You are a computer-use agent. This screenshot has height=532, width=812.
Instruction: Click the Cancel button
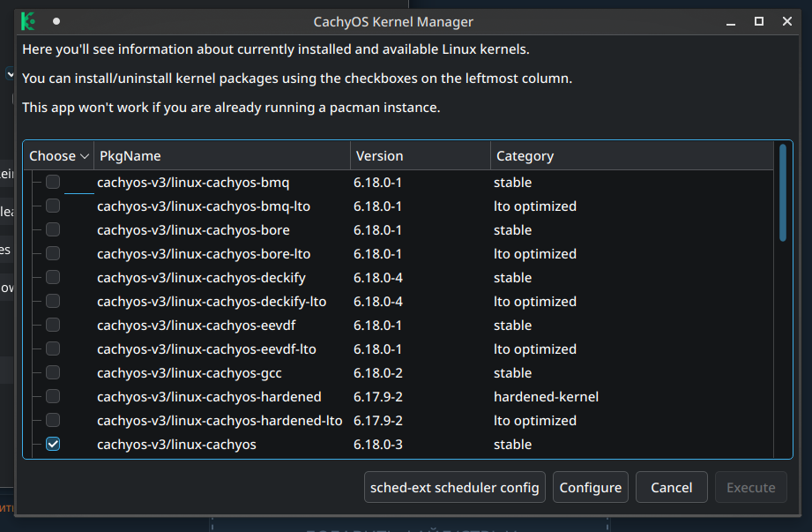click(x=671, y=488)
